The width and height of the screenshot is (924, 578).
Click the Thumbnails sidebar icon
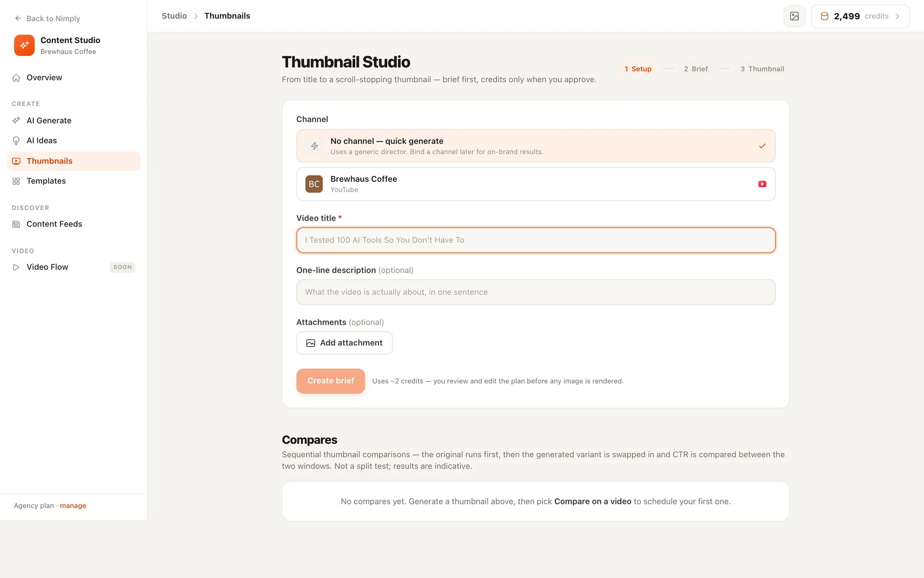[16, 161]
